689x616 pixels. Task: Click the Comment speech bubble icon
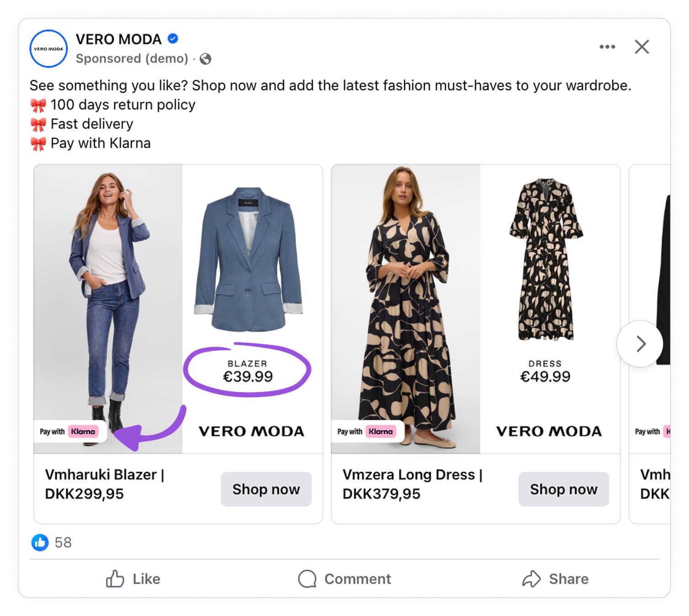(x=308, y=579)
